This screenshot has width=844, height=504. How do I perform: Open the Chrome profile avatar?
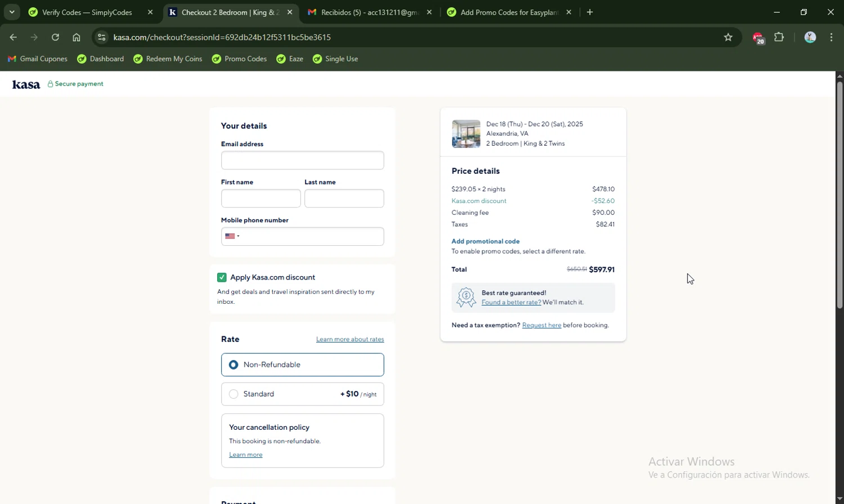pos(810,37)
